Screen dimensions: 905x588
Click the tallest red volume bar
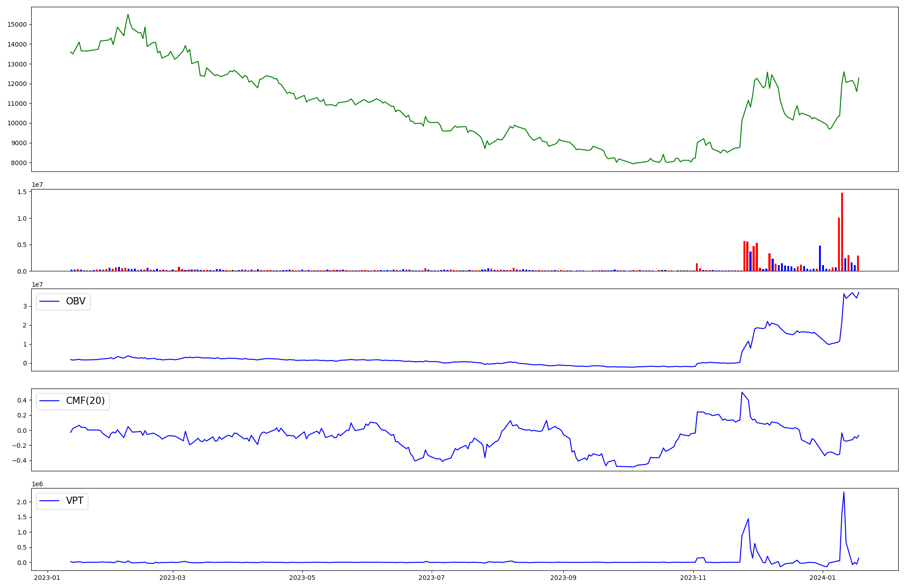842,232
